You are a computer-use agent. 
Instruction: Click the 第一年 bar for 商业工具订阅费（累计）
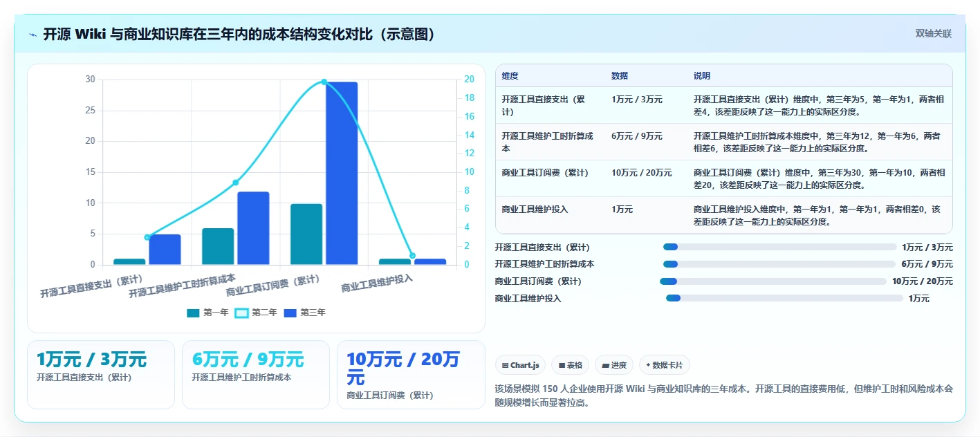(306, 234)
